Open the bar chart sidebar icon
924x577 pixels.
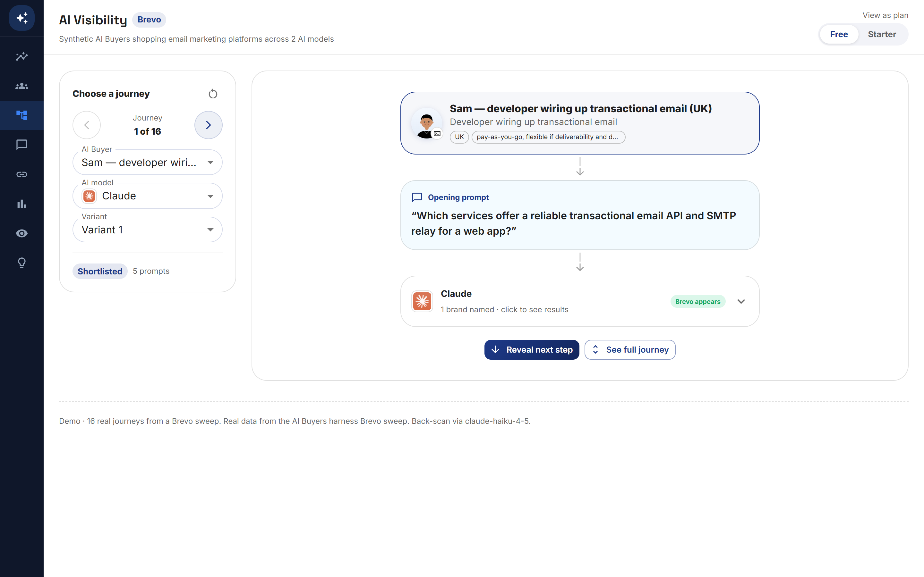click(22, 204)
